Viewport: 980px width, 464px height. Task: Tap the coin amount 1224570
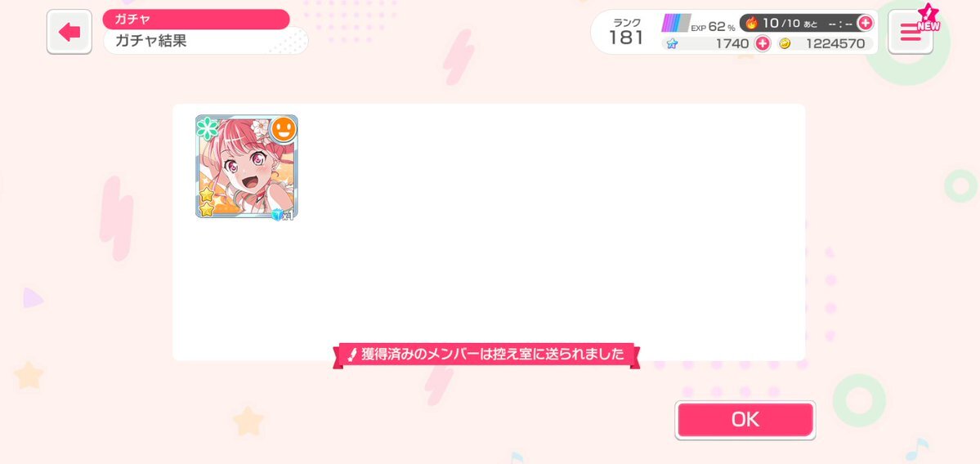click(835, 44)
